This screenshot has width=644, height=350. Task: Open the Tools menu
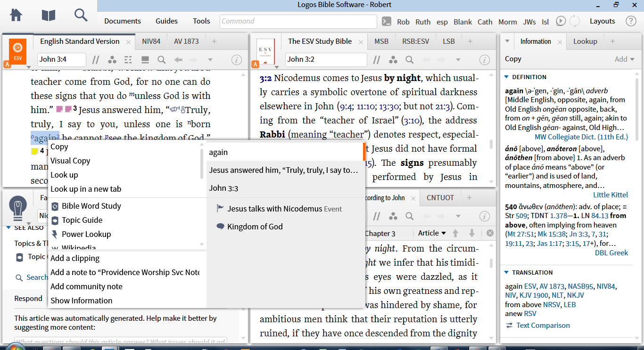(x=201, y=21)
